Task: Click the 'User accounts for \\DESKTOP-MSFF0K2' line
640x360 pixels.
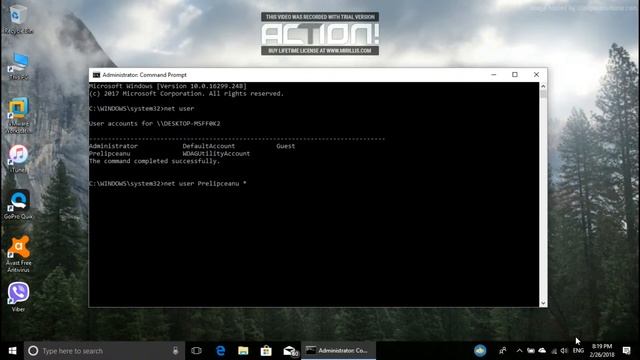Action: coord(154,124)
